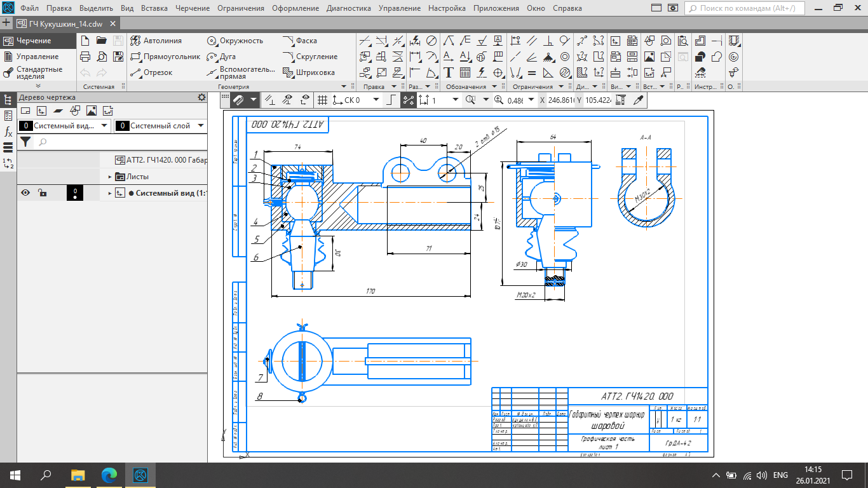Image resolution: width=868 pixels, height=488 pixels.
Task: Open the Системный вид dropdown
Action: (105, 126)
